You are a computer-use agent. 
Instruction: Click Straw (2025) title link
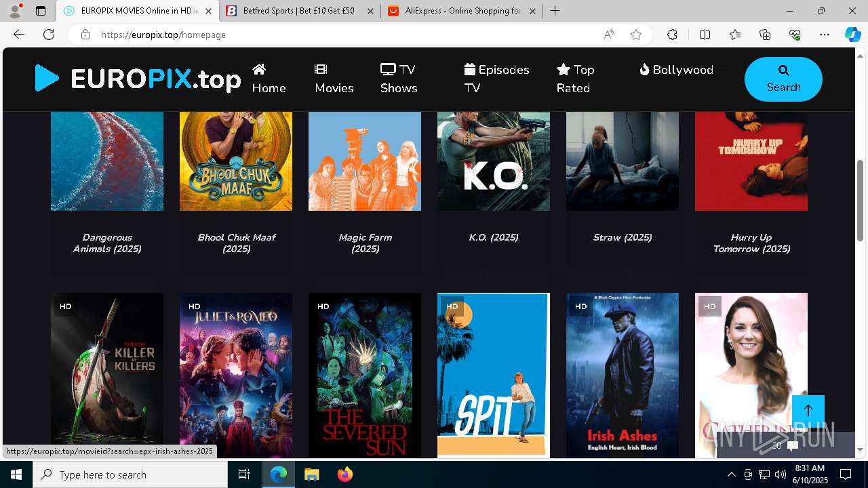[623, 237]
